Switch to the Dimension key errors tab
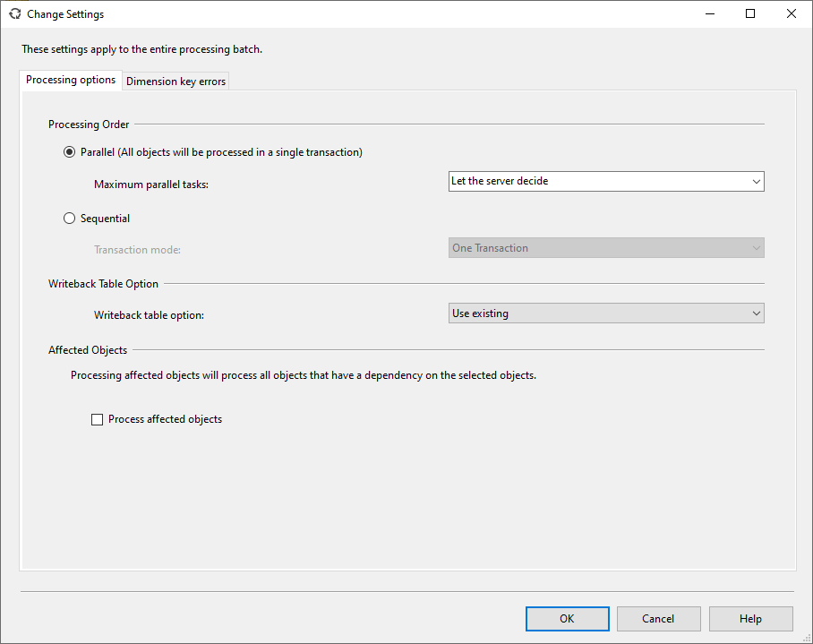The height and width of the screenshot is (644, 813). pyautogui.click(x=176, y=82)
